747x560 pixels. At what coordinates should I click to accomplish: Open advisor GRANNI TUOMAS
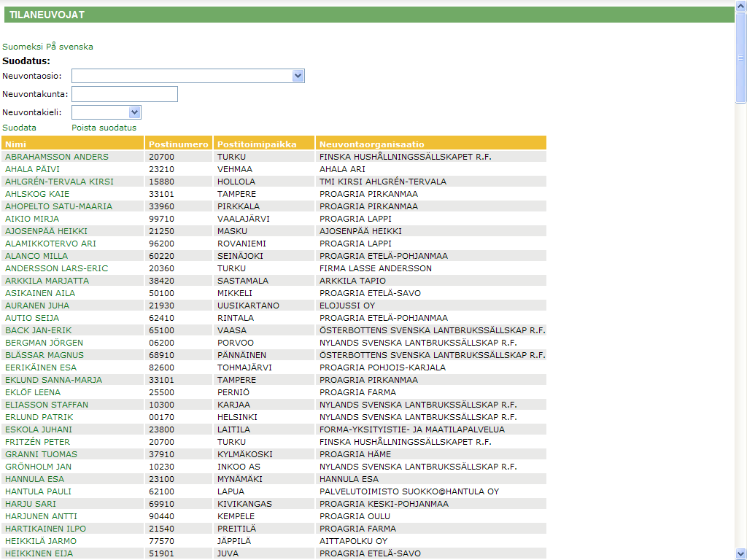[x=41, y=454]
